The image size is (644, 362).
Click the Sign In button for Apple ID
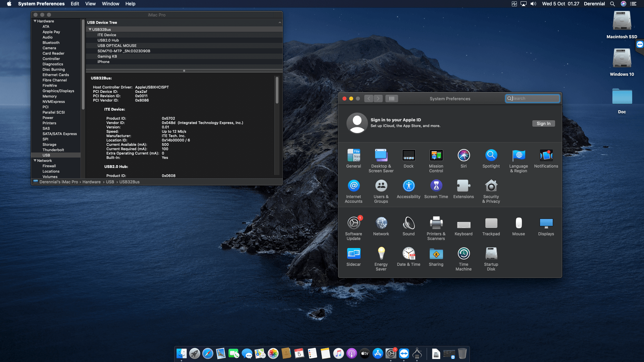coord(543,123)
